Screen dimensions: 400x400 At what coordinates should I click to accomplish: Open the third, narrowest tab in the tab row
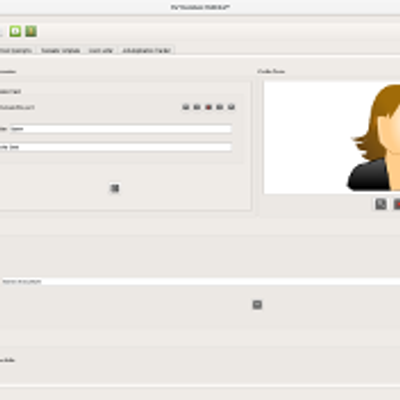point(101,50)
